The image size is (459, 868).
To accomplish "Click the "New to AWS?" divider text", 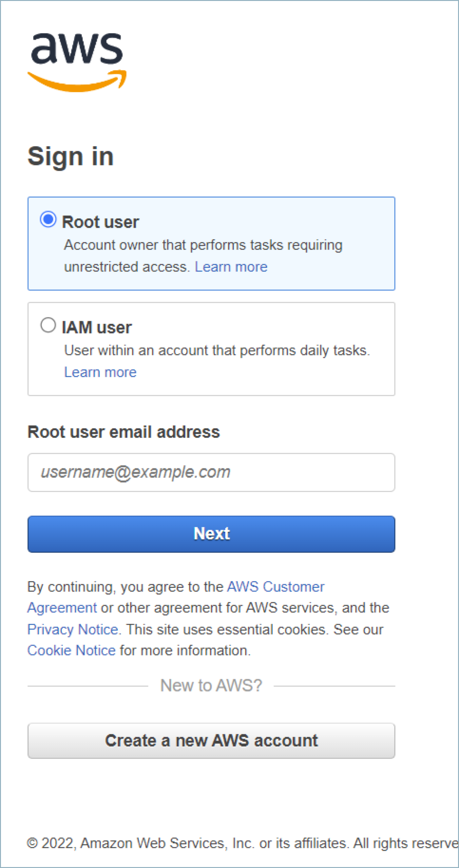I will 211,686.
